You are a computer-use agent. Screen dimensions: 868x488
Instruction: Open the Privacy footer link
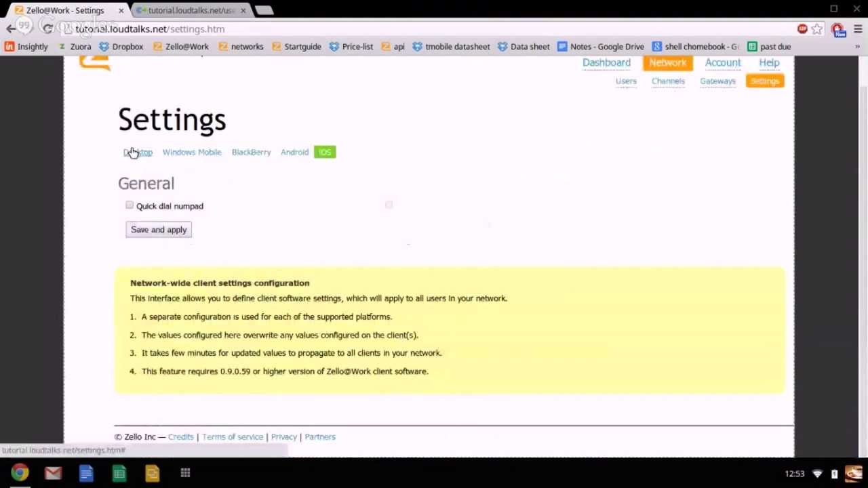point(284,436)
